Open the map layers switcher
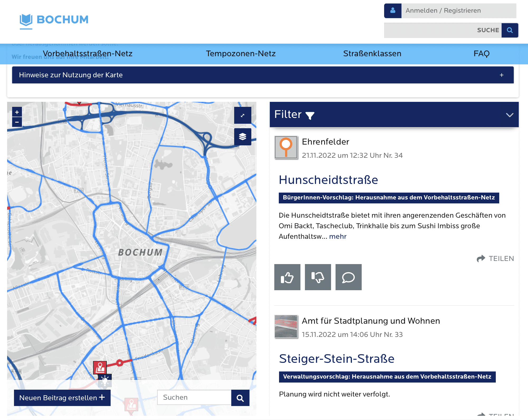The height and width of the screenshot is (420, 528). (x=243, y=137)
